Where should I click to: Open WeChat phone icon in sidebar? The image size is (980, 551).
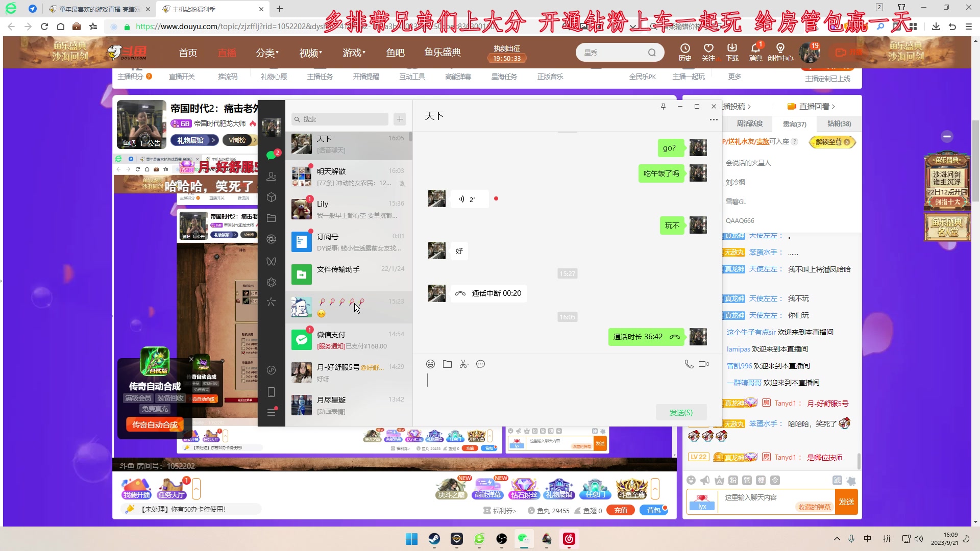pos(271,392)
